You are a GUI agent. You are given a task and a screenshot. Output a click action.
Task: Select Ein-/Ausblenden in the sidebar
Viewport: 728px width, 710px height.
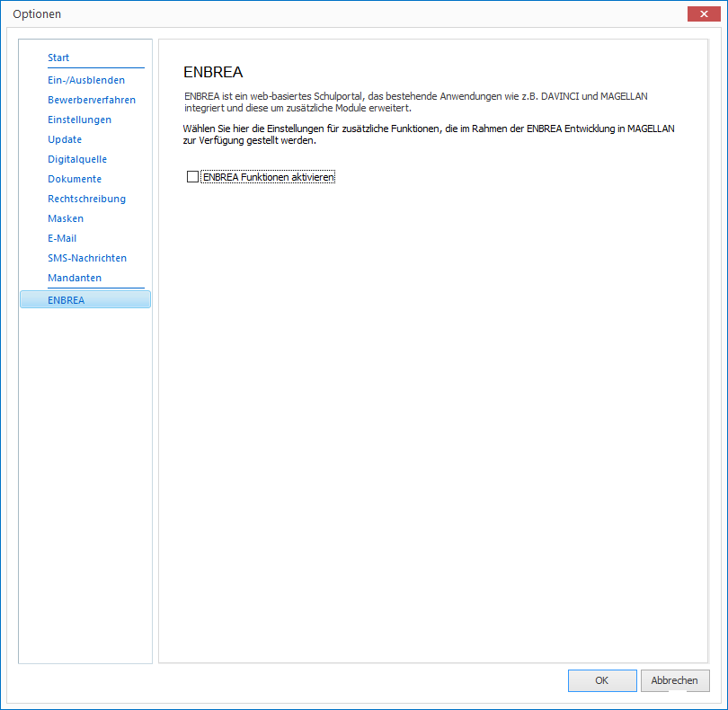pos(86,80)
